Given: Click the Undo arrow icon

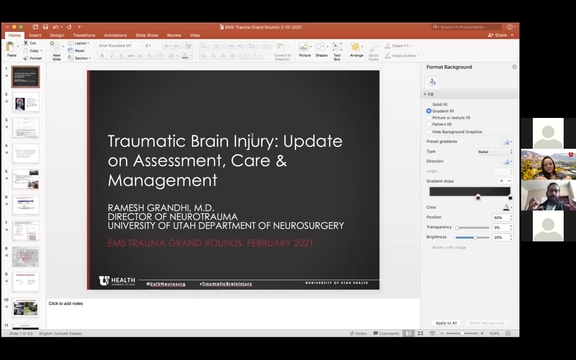Looking at the screenshot, I should click(55, 27).
